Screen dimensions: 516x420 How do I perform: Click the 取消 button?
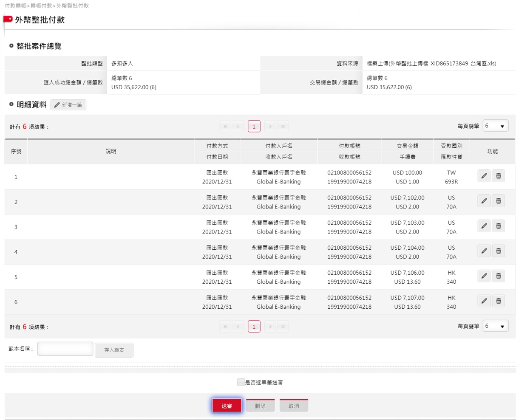coord(294,406)
